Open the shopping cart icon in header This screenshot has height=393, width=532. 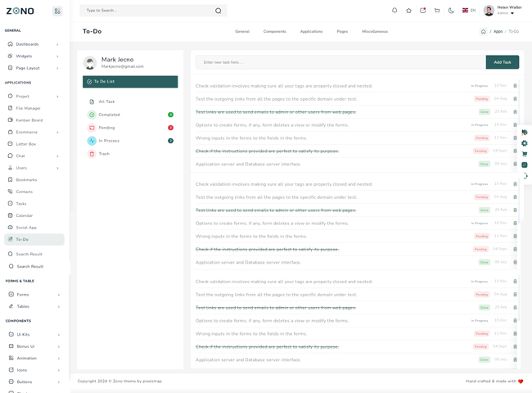tap(437, 11)
